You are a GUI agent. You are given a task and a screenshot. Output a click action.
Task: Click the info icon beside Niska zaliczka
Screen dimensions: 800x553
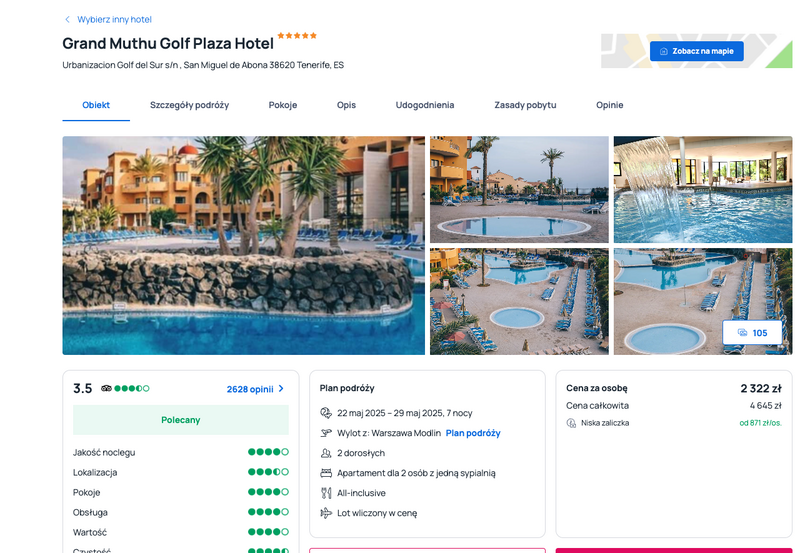571,423
